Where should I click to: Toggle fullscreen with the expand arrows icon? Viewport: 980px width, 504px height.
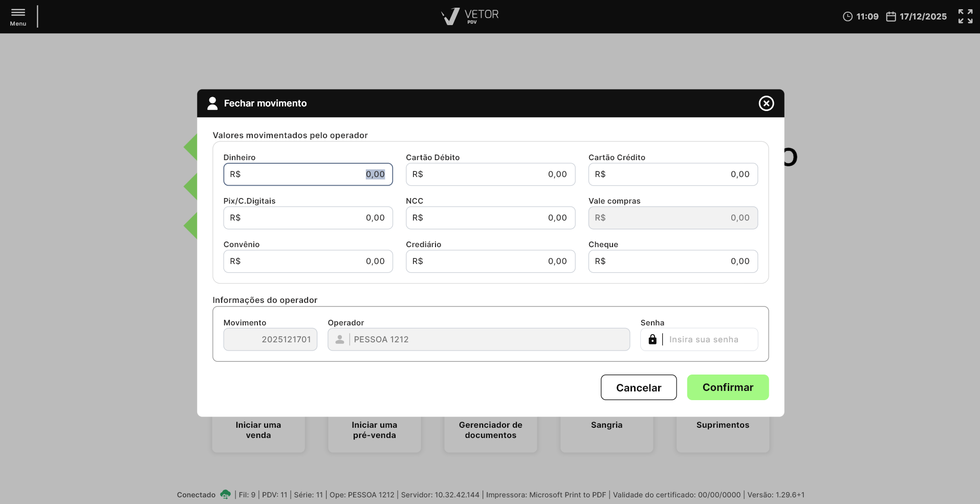click(965, 16)
